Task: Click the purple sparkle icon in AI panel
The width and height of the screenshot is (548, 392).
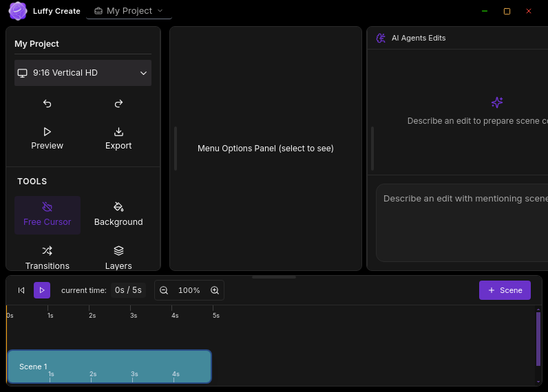Action: click(497, 102)
